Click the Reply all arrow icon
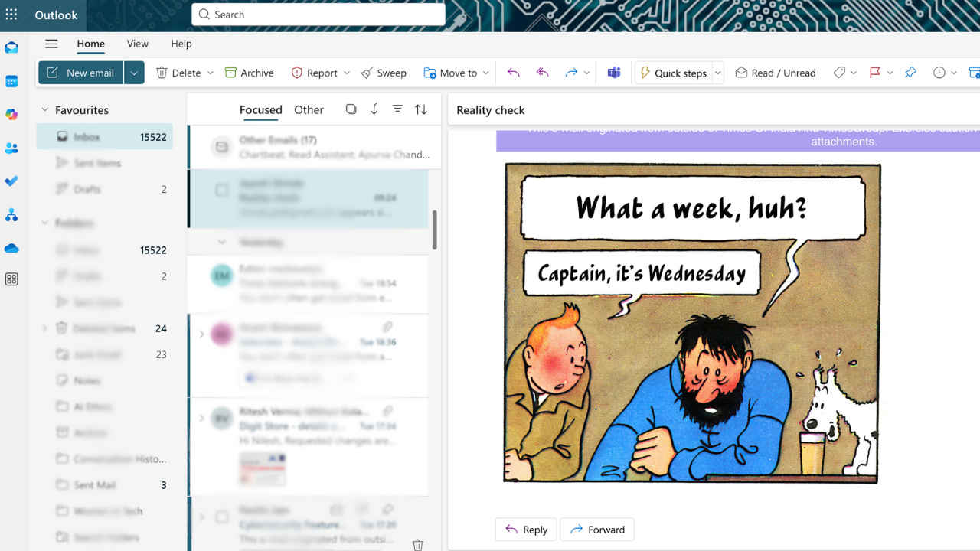Screen dimensions: 980x551 coord(543,73)
